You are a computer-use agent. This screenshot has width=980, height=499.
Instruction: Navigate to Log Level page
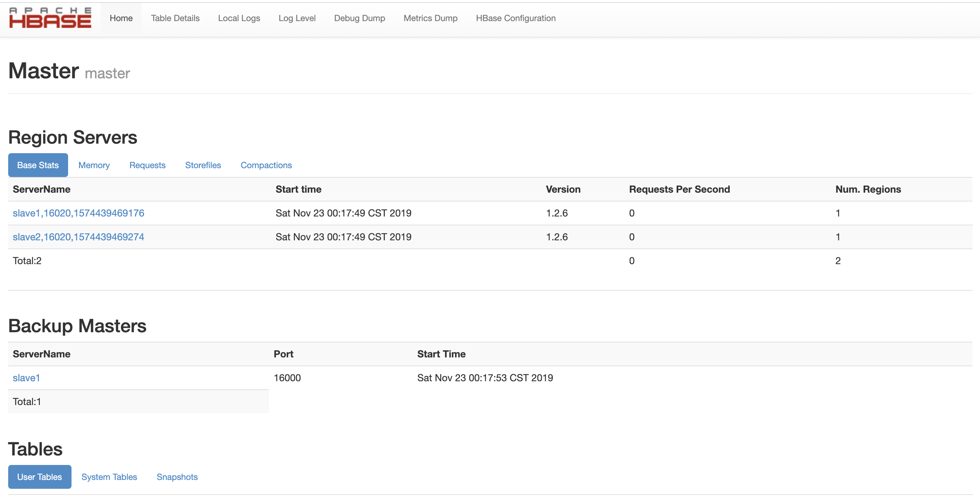point(297,18)
